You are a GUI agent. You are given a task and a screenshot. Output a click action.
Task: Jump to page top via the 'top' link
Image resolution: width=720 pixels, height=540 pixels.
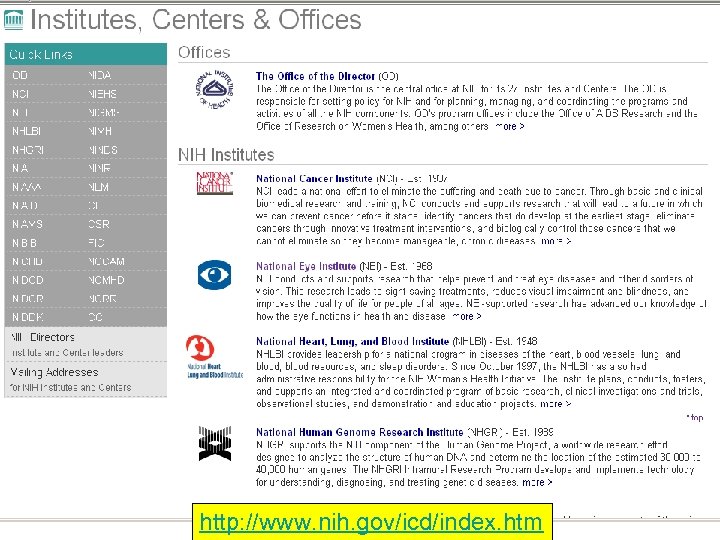pyautogui.click(x=695, y=417)
